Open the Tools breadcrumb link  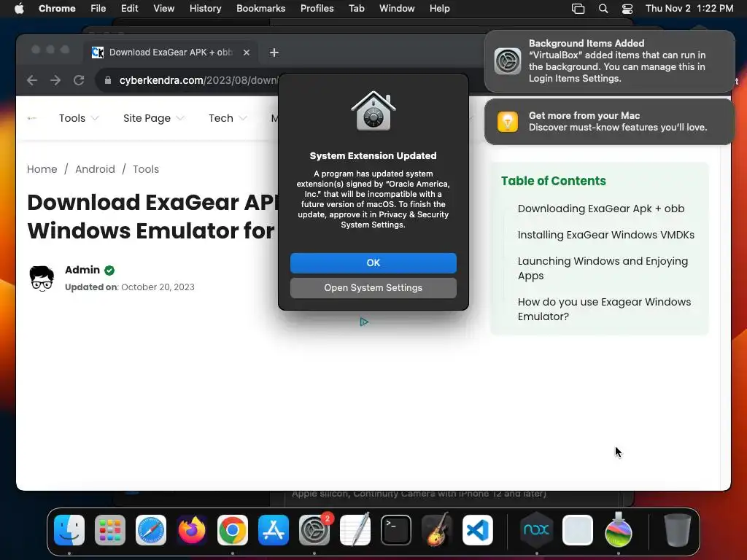tap(146, 169)
